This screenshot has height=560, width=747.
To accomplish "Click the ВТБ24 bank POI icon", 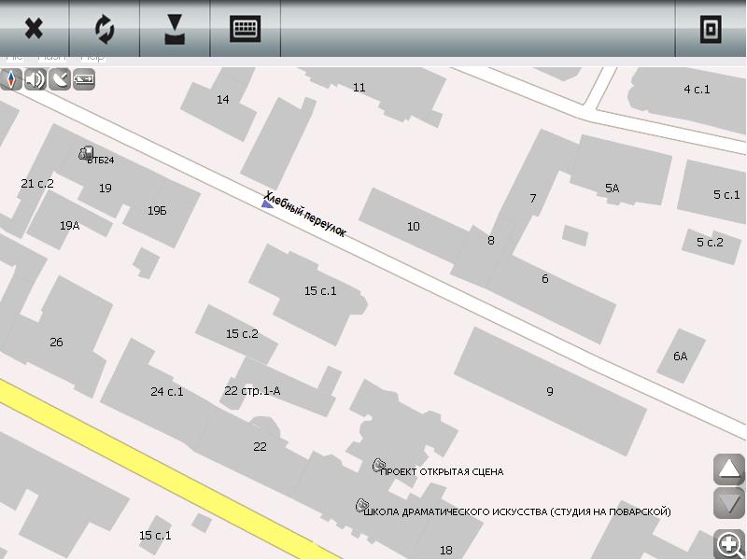I will 86,153.
